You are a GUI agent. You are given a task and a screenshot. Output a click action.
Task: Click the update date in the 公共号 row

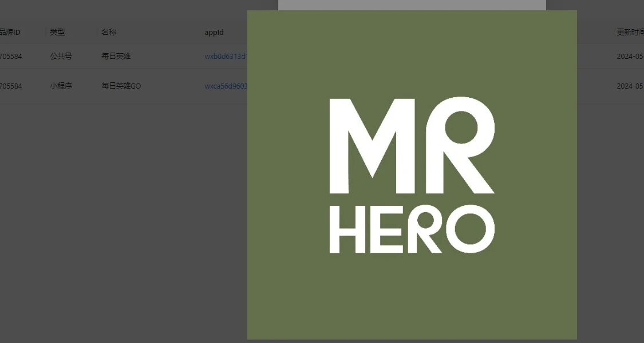click(630, 57)
